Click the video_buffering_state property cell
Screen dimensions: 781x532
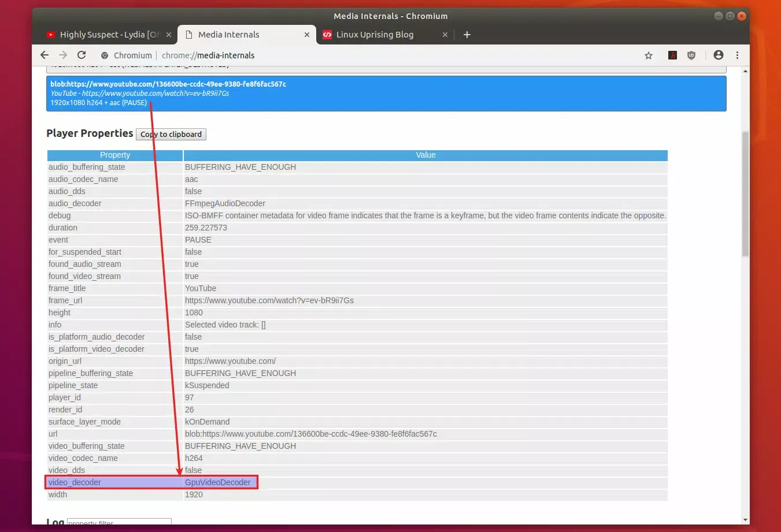[x=115, y=446]
